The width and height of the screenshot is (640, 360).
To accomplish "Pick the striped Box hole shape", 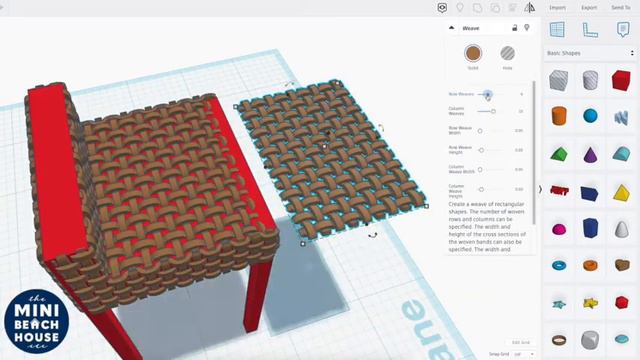I will pyautogui.click(x=559, y=80).
